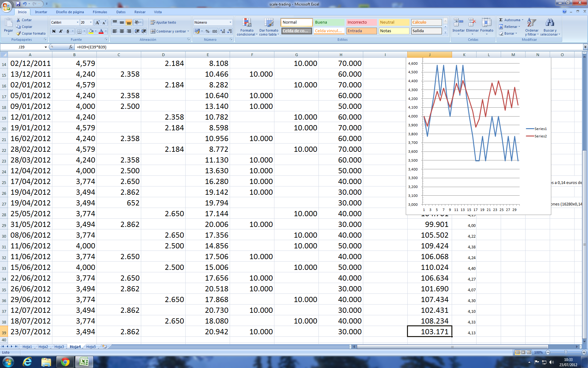Image resolution: width=588 pixels, height=368 pixels.
Task: Expand the Name Box dropdown arrow
Action: click(x=46, y=47)
